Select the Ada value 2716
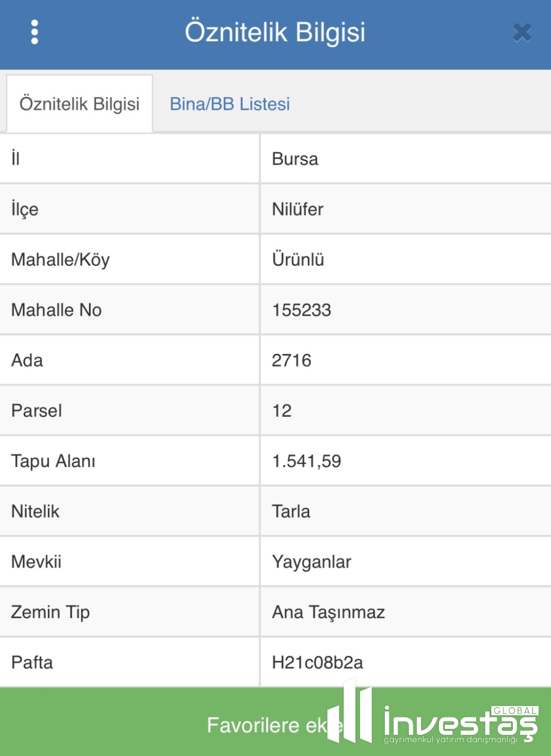Screen dimensions: 551x756 (x=292, y=360)
